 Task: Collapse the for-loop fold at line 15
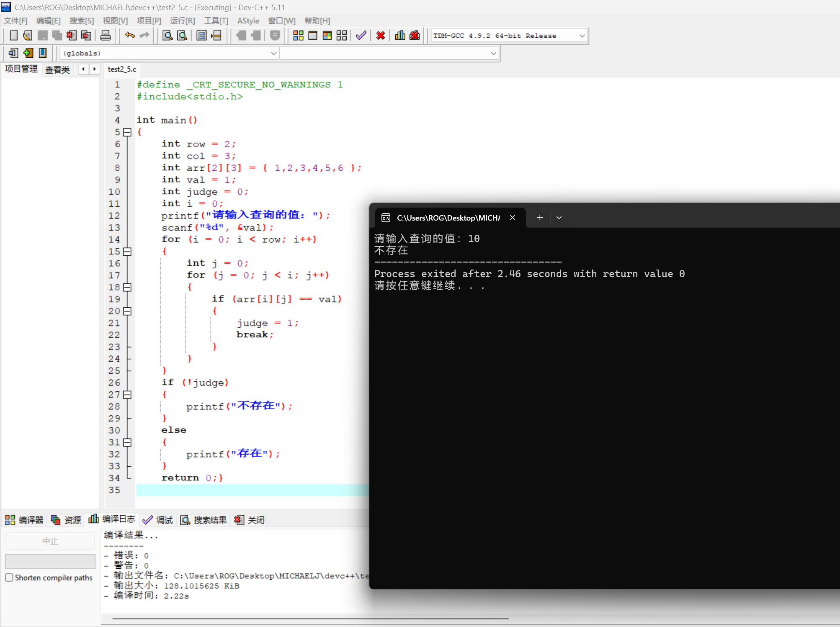[127, 252]
